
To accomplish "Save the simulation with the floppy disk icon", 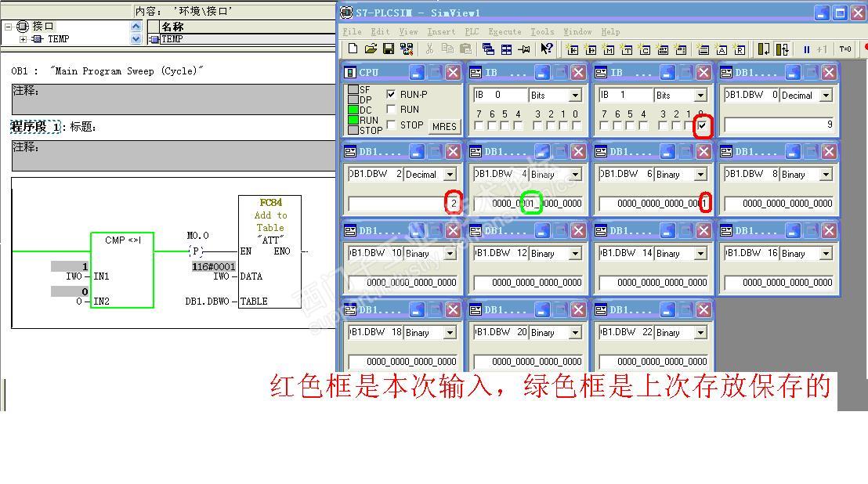I will click(389, 49).
